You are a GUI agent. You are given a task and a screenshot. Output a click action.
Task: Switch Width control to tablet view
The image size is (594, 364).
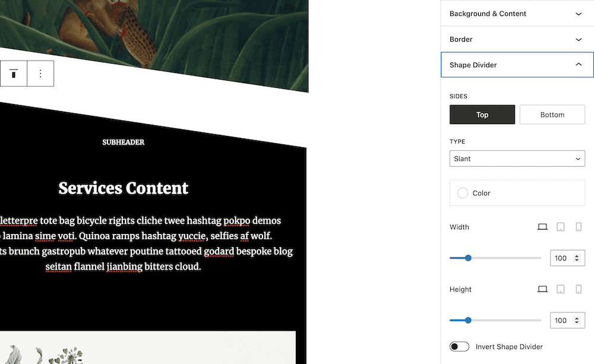click(x=560, y=226)
